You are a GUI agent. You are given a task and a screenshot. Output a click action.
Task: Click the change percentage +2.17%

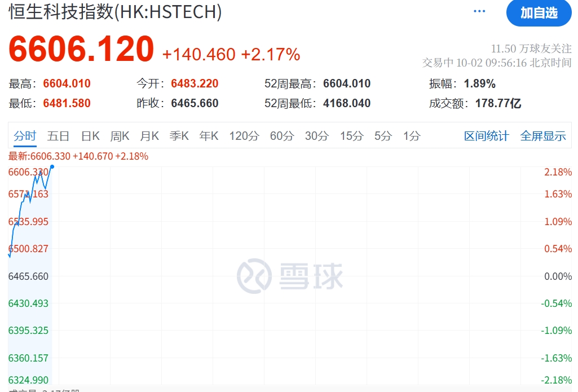tap(271, 55)
